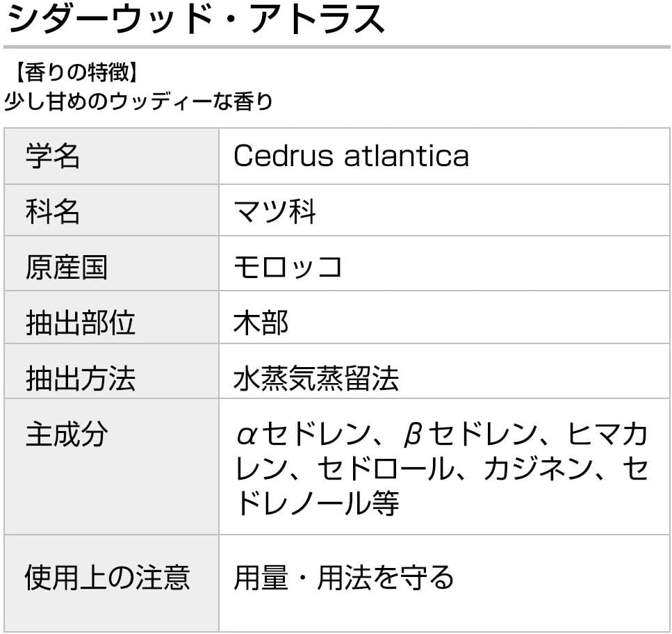Click the βセドレン component text
Screen dimensions: 672x634
[470, 434]
